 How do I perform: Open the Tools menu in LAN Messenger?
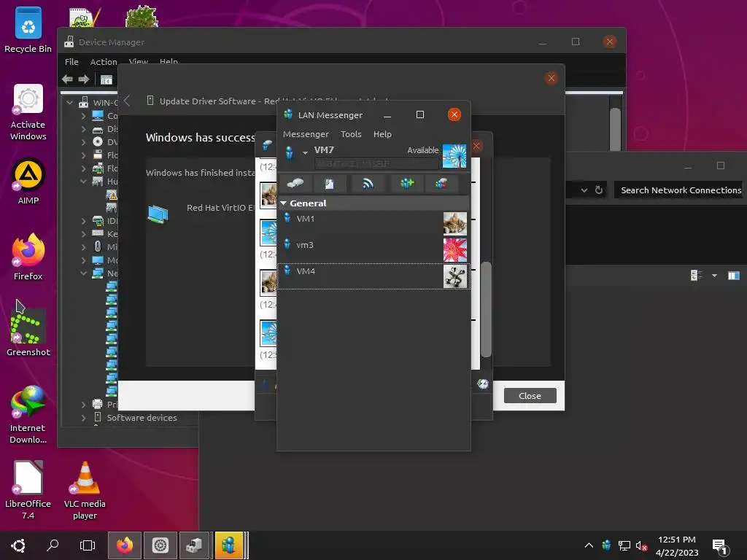[x=351, y=134]
